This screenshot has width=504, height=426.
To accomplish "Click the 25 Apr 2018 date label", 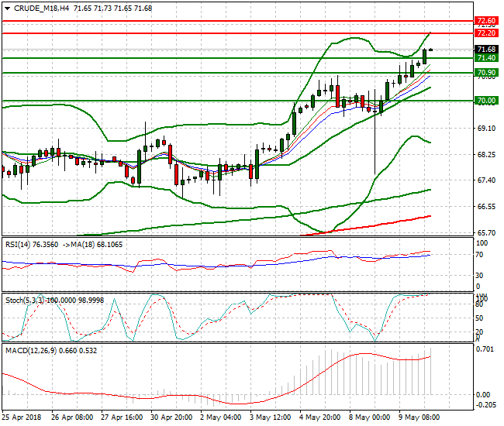I will pos(22,417).
